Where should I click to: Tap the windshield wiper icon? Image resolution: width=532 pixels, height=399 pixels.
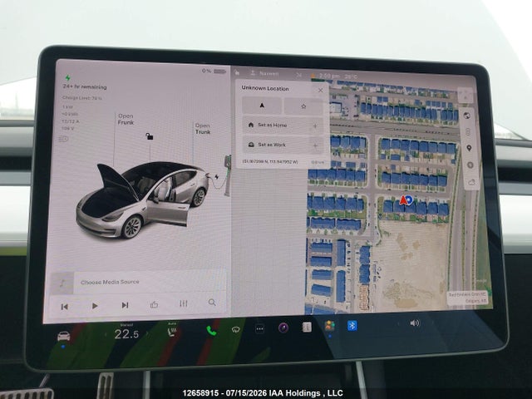click(235, 329)
